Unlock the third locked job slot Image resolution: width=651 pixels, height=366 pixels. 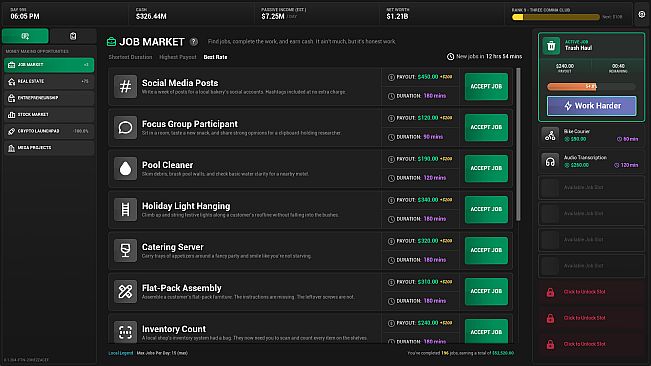coord(592,344)
